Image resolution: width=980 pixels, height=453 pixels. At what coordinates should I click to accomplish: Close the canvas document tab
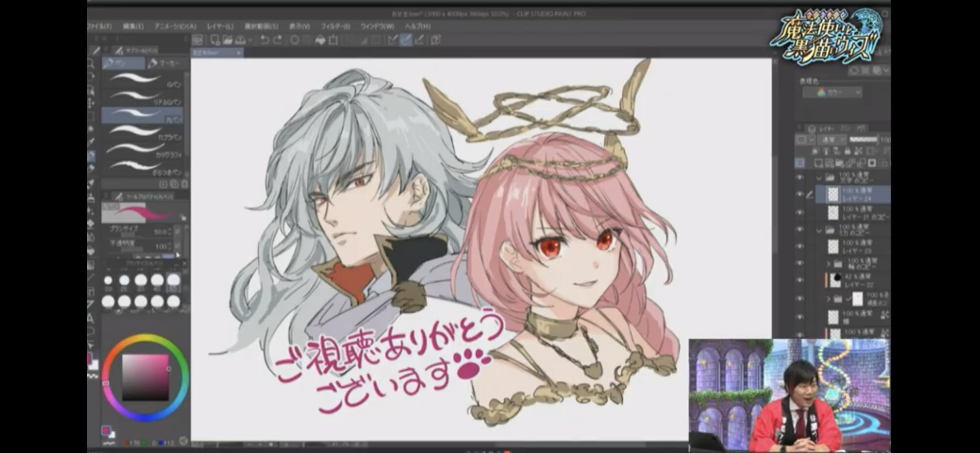(239, 52)
